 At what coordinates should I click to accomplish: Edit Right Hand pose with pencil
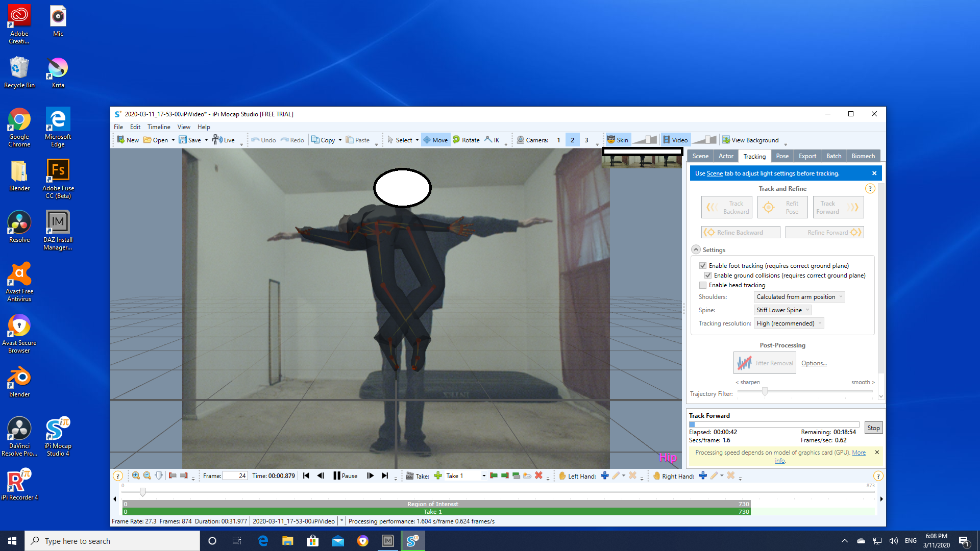click(714, 475)
